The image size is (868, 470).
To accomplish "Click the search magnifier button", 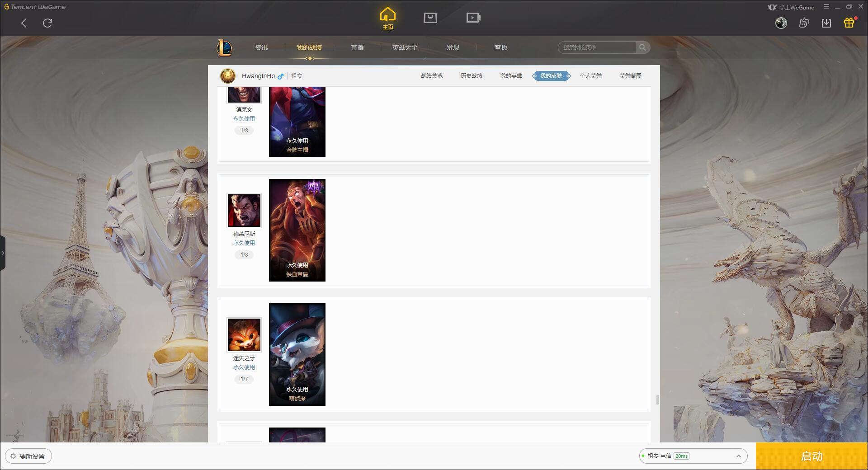I will pos(642,47).
